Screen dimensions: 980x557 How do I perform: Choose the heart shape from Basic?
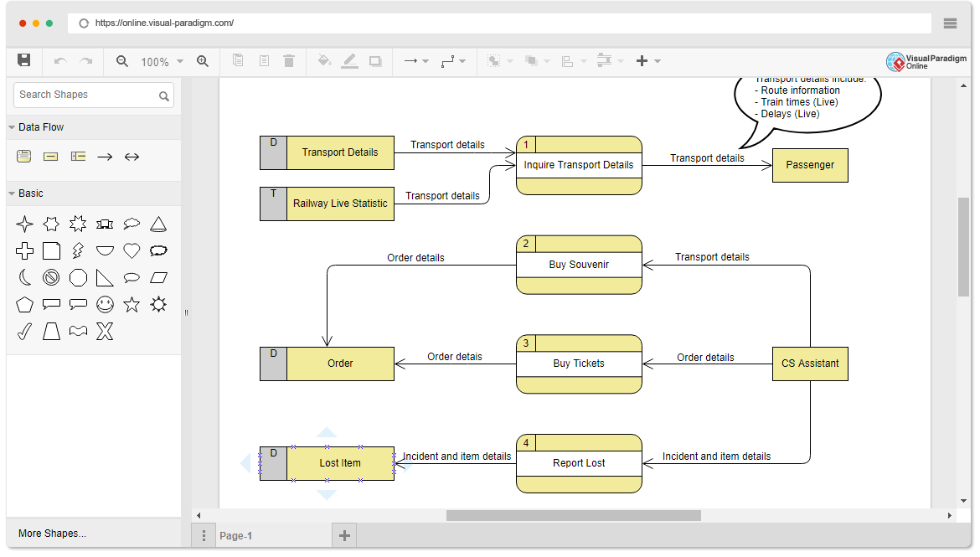pyautogui.click(x=132, y=250)
